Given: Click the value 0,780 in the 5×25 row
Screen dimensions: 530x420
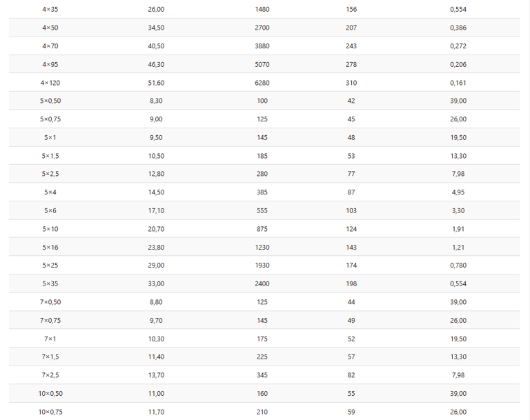Looking at the screenshot, I should [x=458, y=266].
